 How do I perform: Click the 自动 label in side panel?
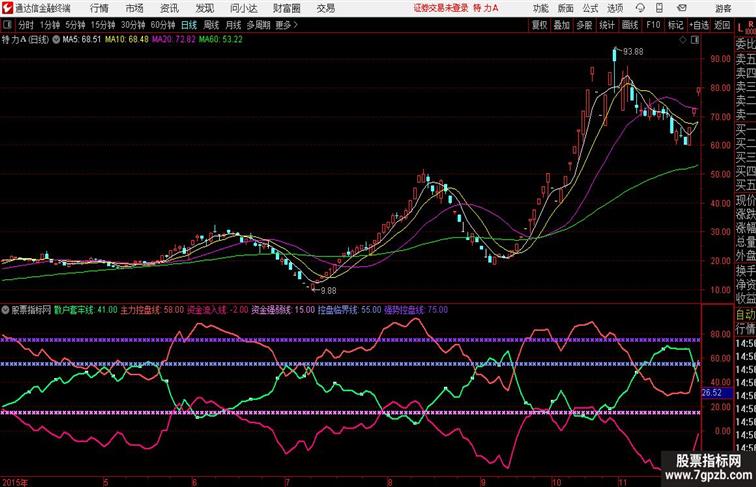745,314
